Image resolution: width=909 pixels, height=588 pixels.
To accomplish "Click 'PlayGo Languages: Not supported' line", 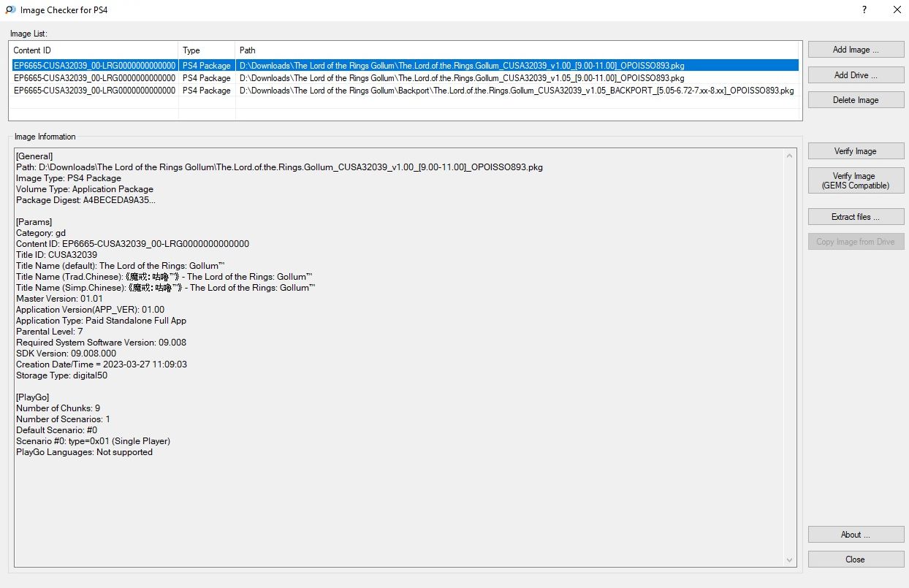I will 84,452.
